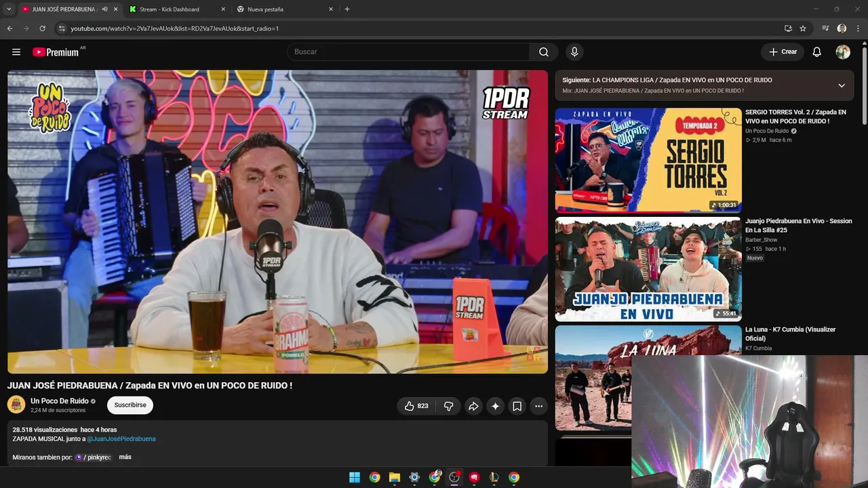Image resolution: width=868 pixels, height=488 pixels.
Task: Open Un Poco De Ruido channel avatar
Action: (16, 405)
